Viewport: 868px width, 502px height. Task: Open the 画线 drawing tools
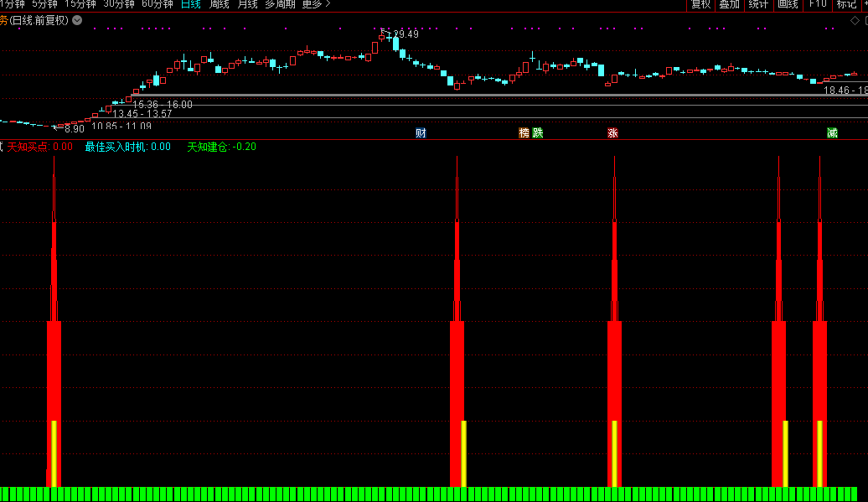pos(788,4)
